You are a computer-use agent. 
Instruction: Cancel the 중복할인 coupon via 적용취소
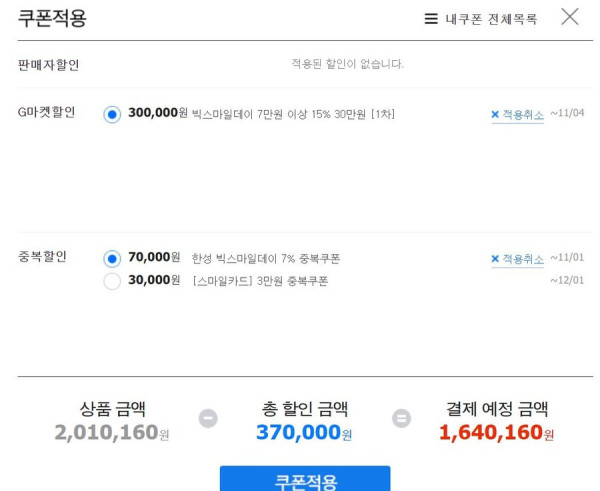pos(517,259)
